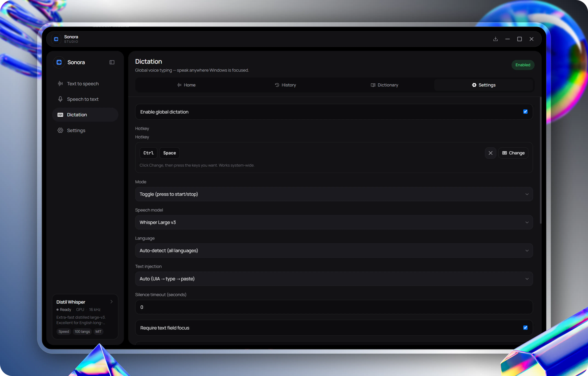Click the hotkey hint text about Change
Image resolution: width=588 pixels, height=376 pixels.
click(197, 165)
